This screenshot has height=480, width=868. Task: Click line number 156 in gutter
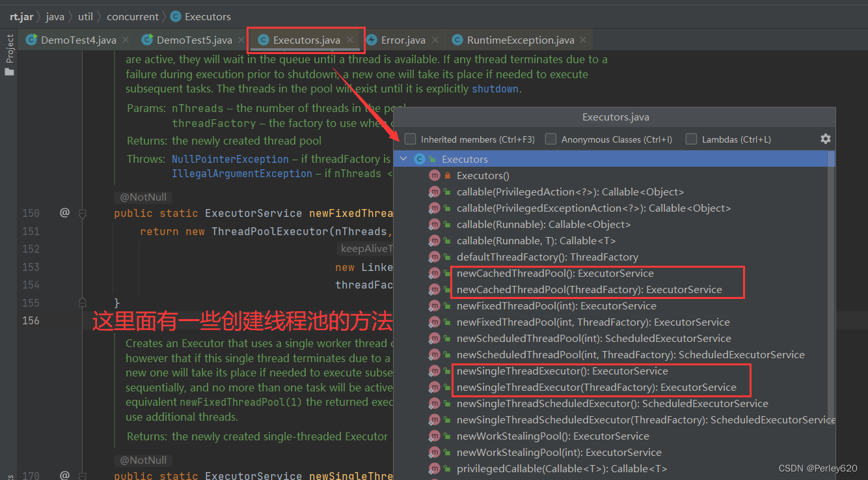click(31, 320)
